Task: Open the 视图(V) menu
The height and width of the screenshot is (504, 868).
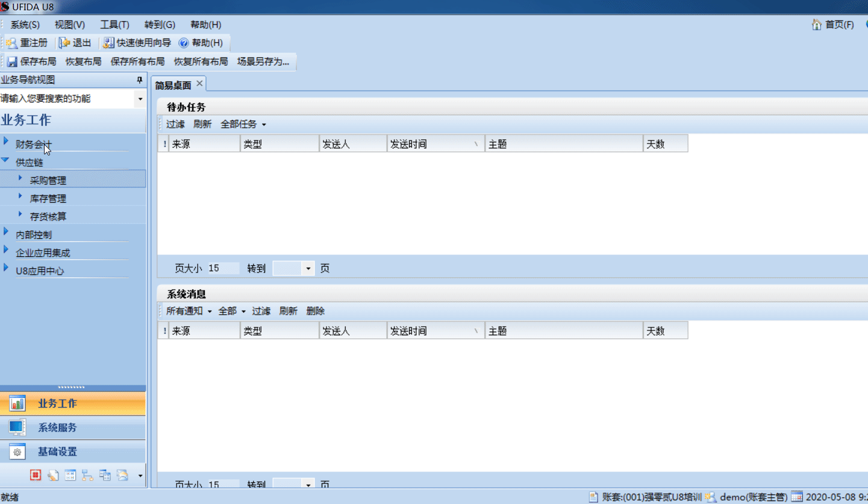Action: tap(70, 25)
